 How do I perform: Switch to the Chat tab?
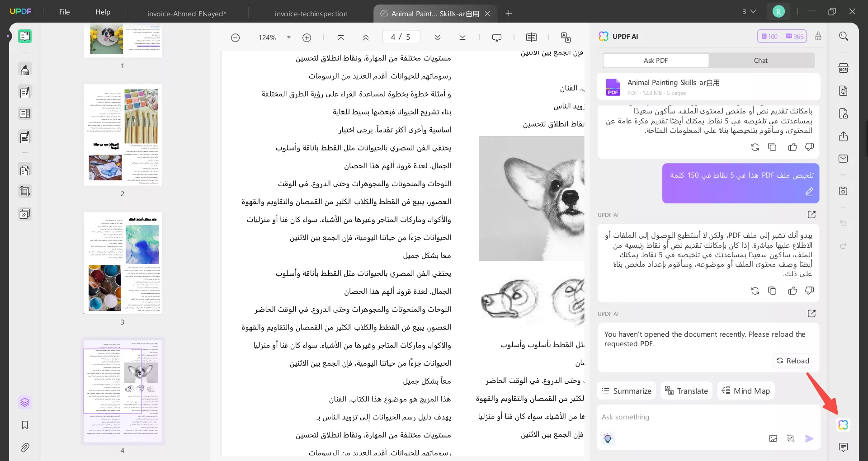pos(761,60)
